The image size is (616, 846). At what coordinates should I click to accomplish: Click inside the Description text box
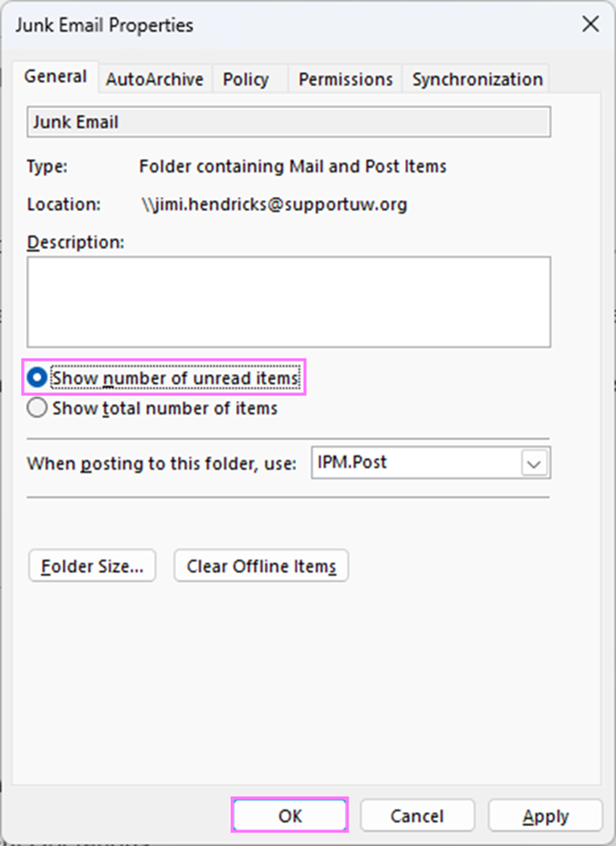pyautogui.click(x=288, y=301)
